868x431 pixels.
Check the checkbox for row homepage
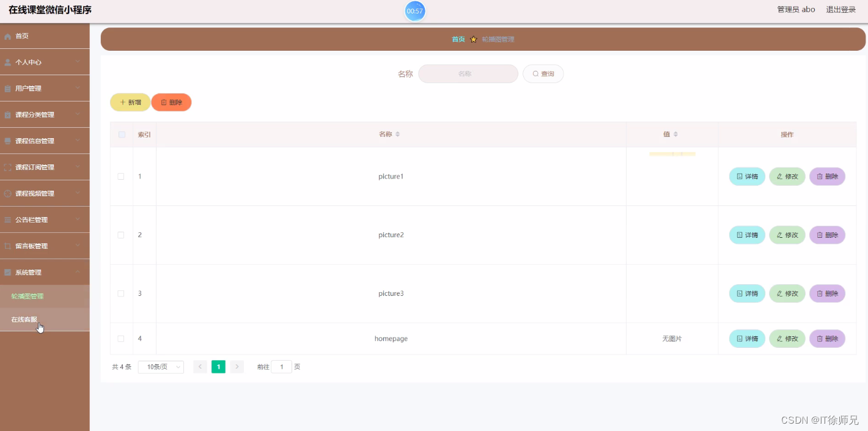coord(121,339)
